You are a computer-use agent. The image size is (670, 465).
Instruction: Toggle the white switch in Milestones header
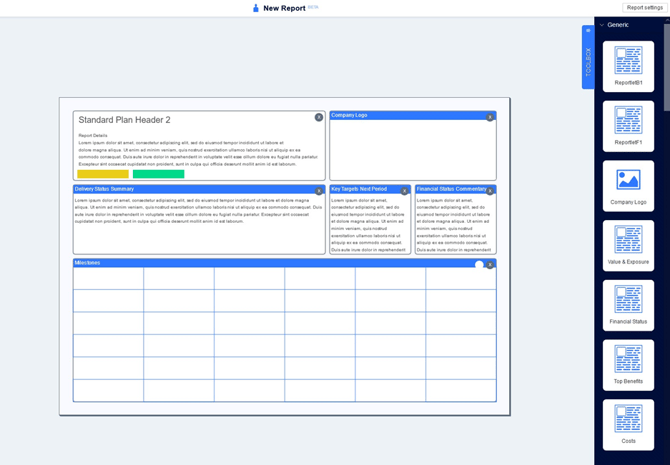pos(479,265)
